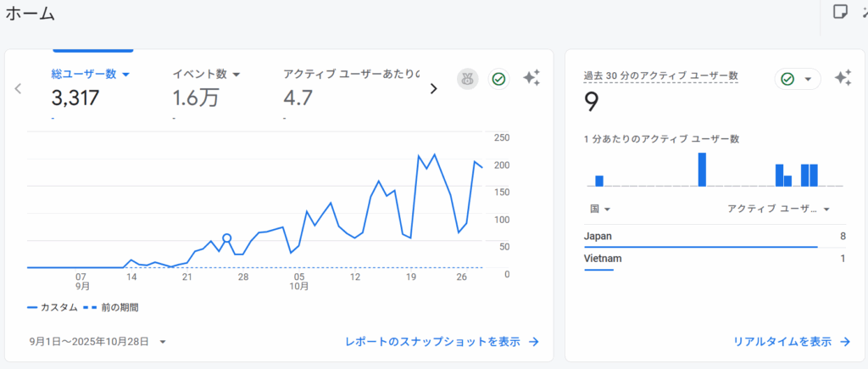The height and width of the screenshot is (369, 868).
Task: Click the note icon at top right
Action: [x=840, y=12]
